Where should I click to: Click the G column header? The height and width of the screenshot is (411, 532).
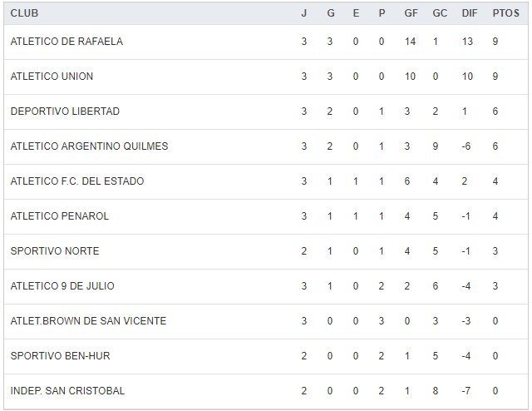(x=330, y=13)
